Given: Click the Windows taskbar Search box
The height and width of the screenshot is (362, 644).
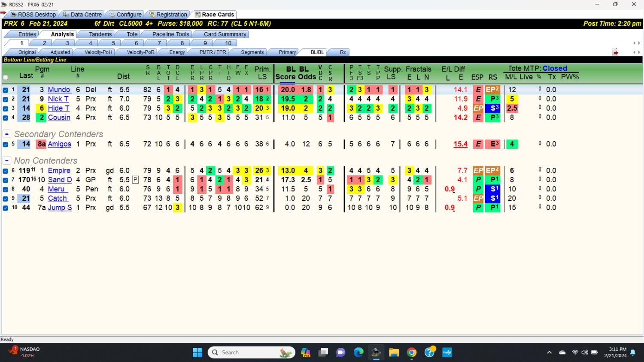Looking at the screenshot, I should point(252,353).
